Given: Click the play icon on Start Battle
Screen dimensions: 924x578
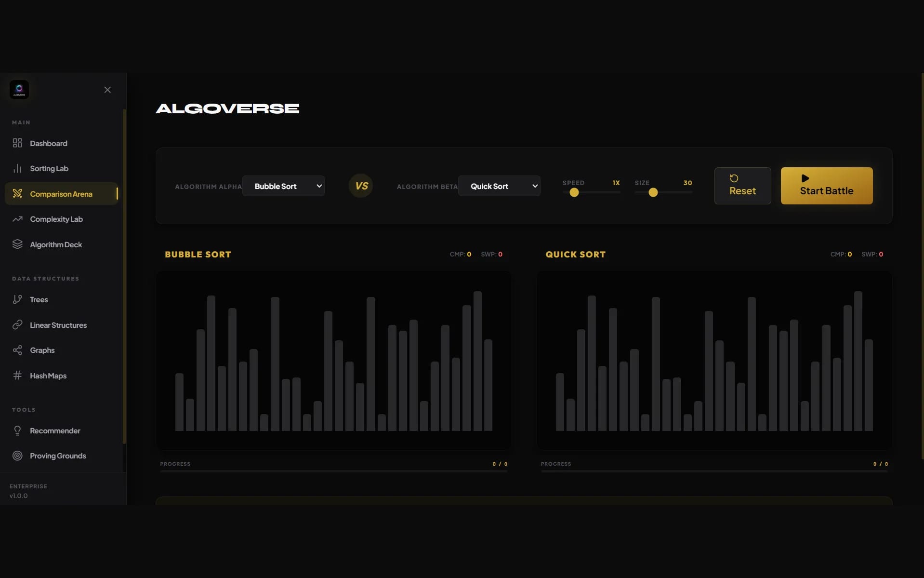Looking at the screenshot, I should click(805, 178).
